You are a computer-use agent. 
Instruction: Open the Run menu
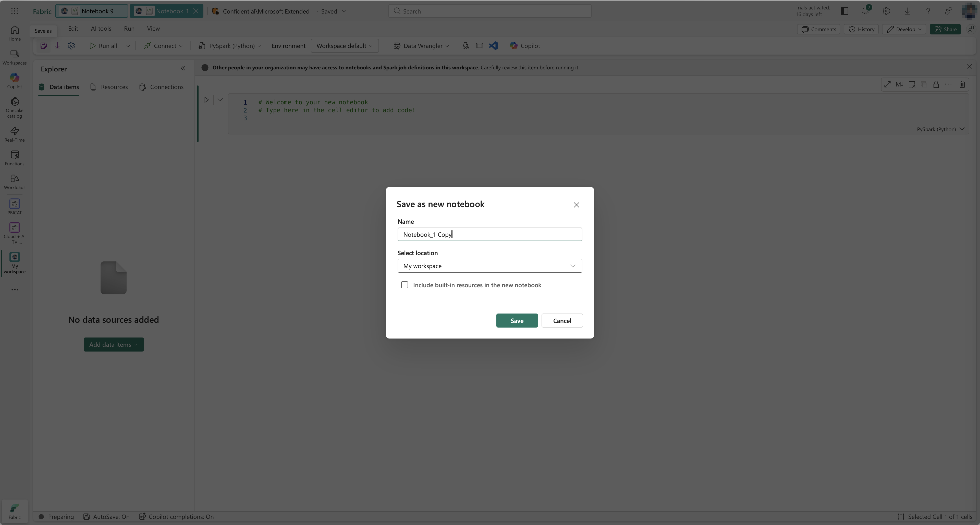click(129, 29)
